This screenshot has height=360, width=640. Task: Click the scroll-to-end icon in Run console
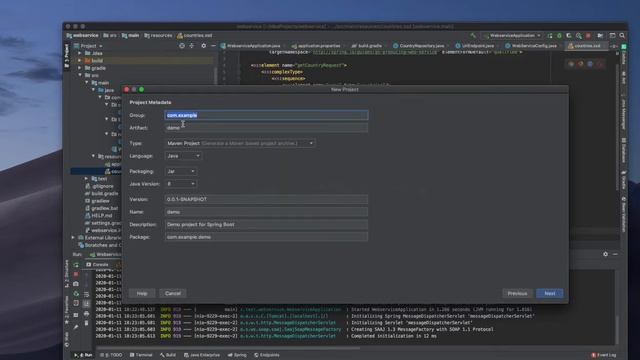point(86,304)
